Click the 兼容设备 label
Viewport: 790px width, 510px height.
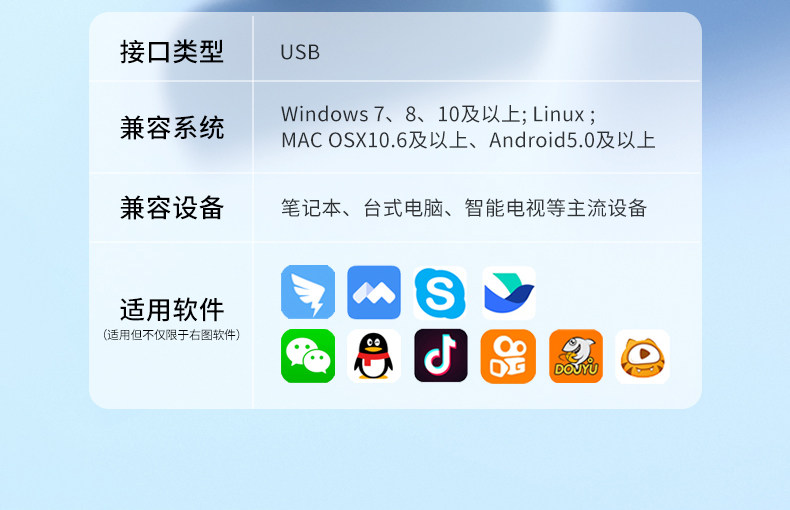172,208
